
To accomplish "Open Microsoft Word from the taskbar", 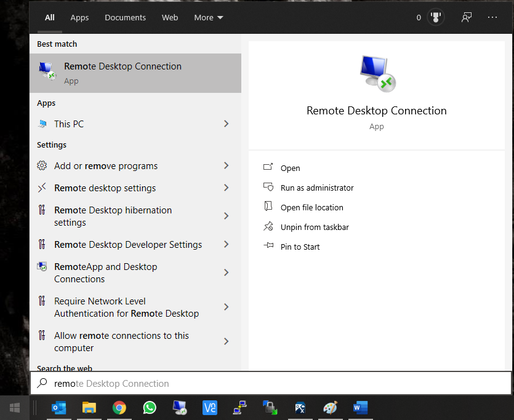I will point(361,408).
